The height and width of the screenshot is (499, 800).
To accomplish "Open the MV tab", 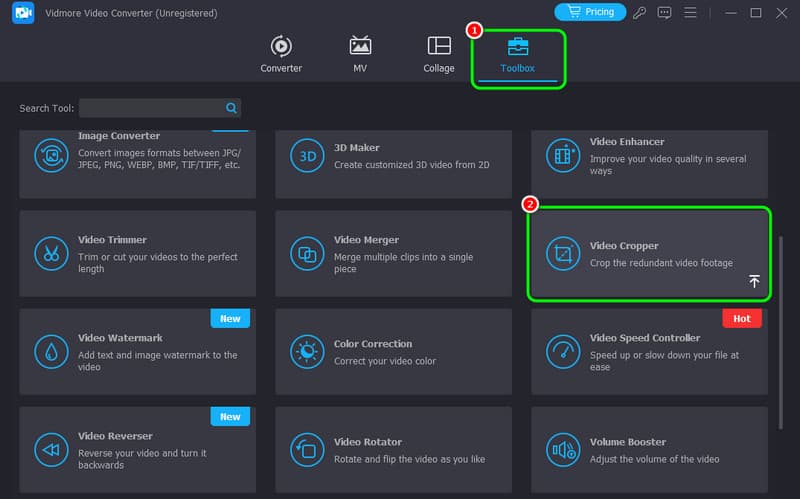I will coord(360,55).
